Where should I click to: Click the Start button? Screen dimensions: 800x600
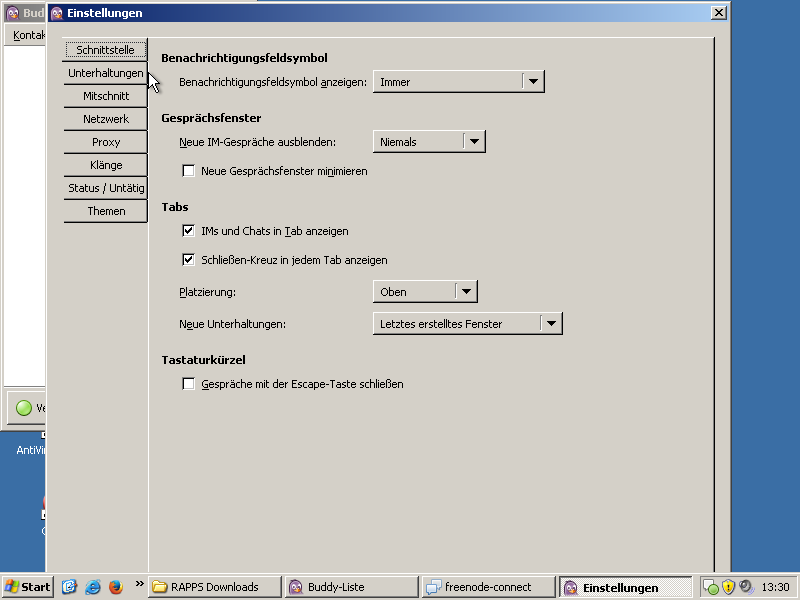click(28, 587)
